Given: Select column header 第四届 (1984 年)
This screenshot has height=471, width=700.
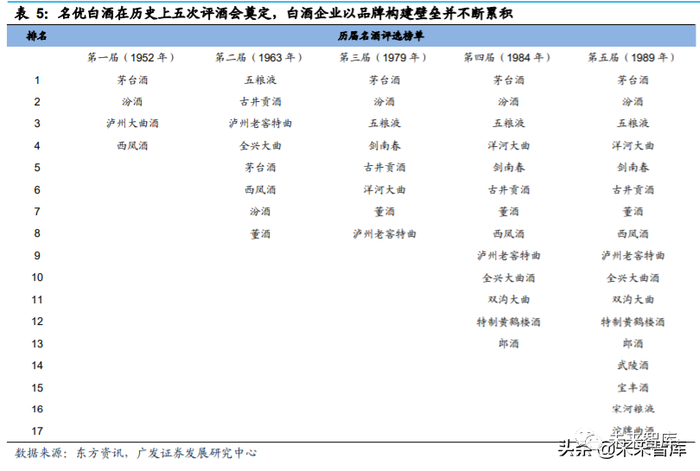Looking at the screenshot, I should coord(507,58).
